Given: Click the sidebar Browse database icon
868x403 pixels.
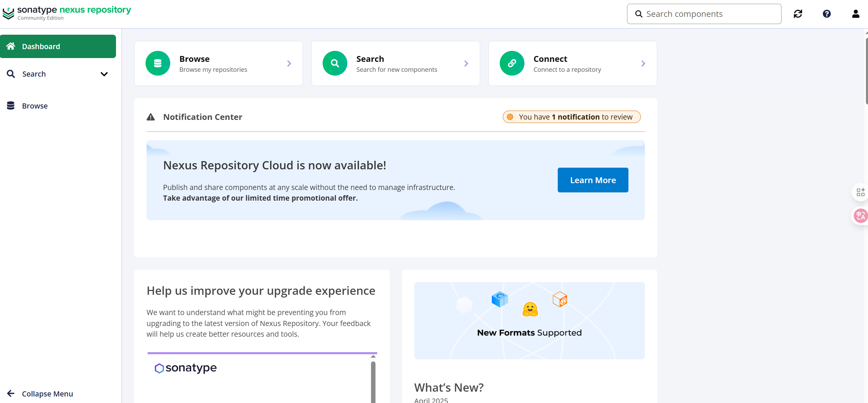Looking at the screenshot, I should (11, 105).
